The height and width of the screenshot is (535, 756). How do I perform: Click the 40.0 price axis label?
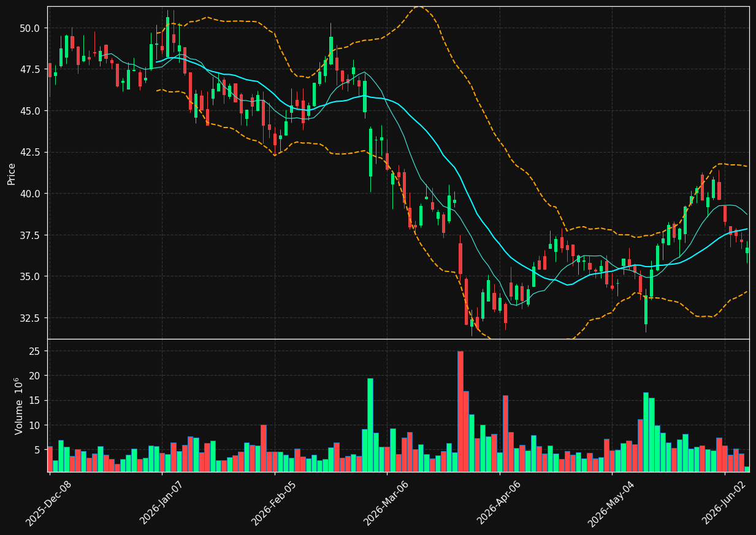29,194
